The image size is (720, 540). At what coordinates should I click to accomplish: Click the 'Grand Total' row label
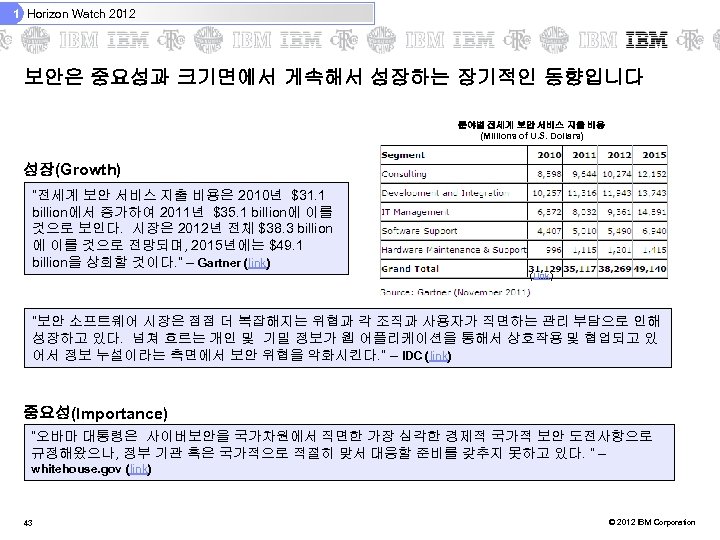[410, 269]
